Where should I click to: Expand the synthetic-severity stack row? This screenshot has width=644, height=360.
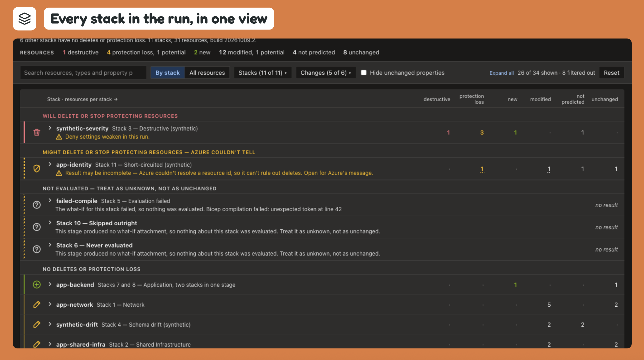tap(50, 128)
